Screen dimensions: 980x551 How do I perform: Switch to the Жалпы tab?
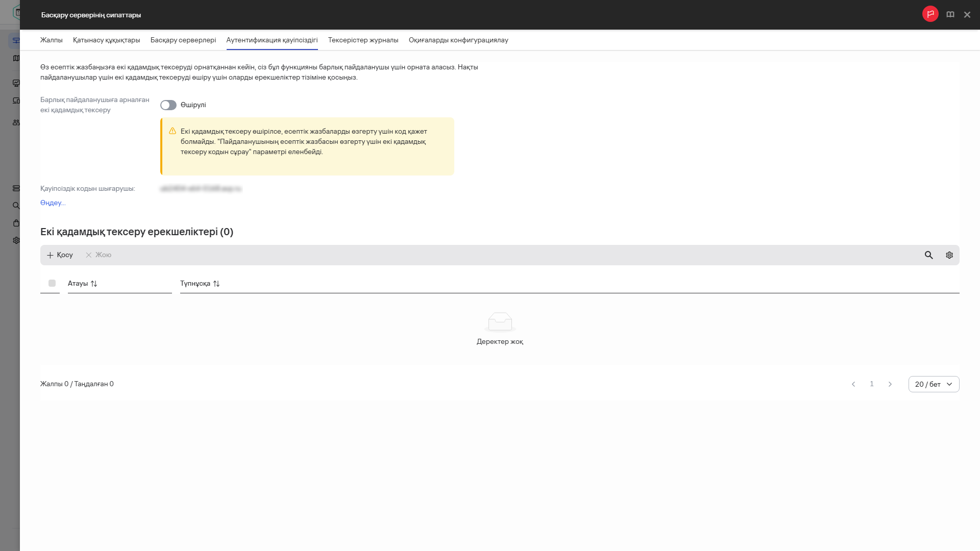51,40
